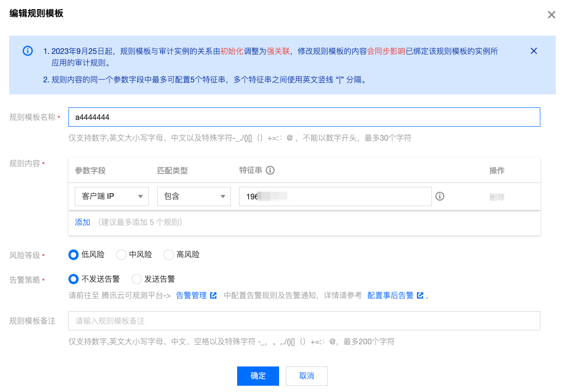The image size is (563, 392).
Task: Click the 操作 column header
Action: pyautogui.click(x=496, y=170)
